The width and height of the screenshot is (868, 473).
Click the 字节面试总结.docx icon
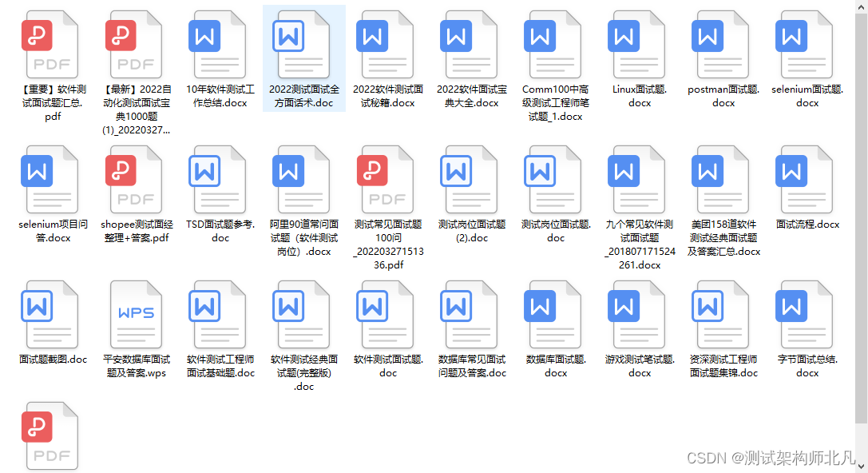click(x=806, y=315)
